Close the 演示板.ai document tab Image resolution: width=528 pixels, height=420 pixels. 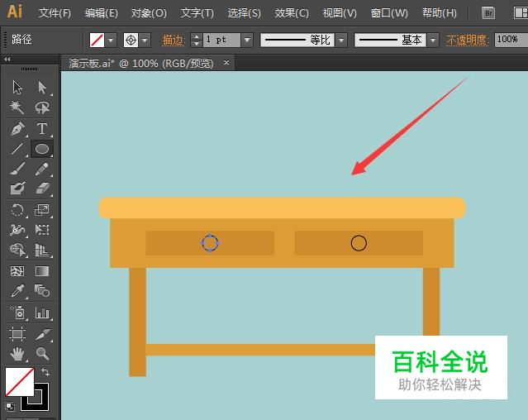pos(226,62)
